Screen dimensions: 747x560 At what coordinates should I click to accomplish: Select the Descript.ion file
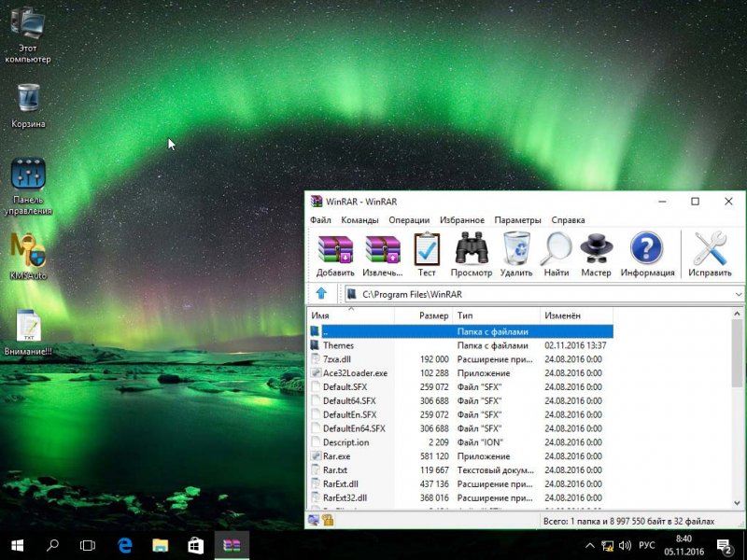point(460,442)
